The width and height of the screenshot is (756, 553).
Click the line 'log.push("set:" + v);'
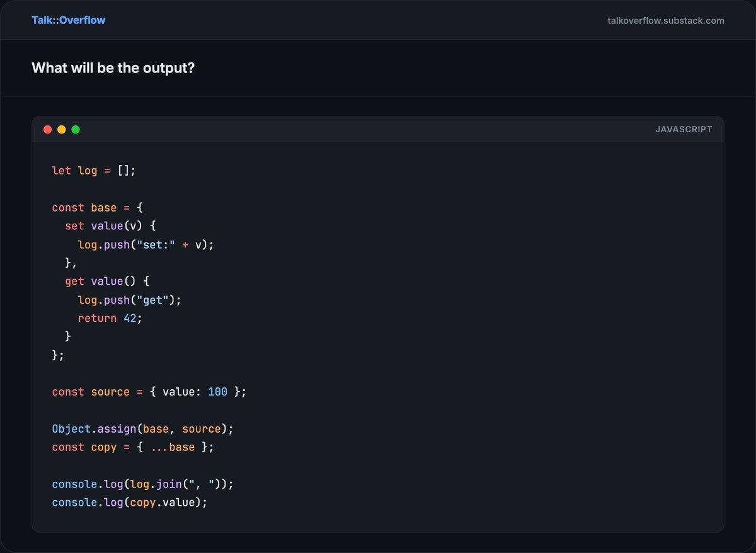pos(146,244)
